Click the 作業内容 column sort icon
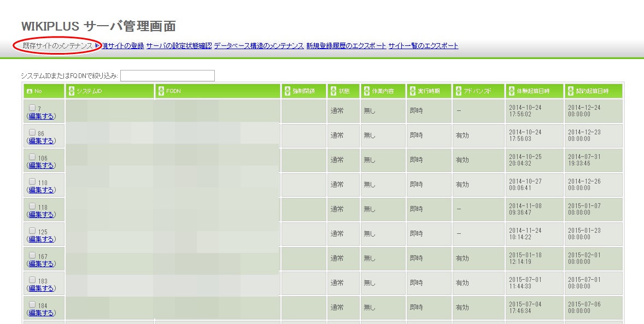The image size is (644, 324). coord(367,91)
